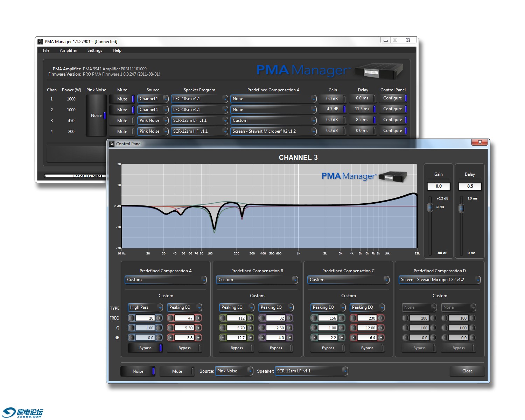Click the frequency response graph
This screenshot has width=525, height=420.
coord(269,206)
